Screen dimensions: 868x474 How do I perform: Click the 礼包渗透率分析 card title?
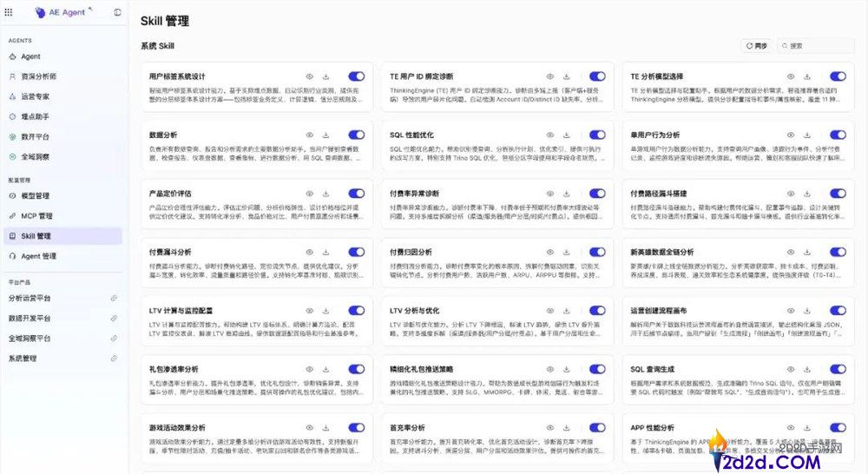[x=174, y=369]
